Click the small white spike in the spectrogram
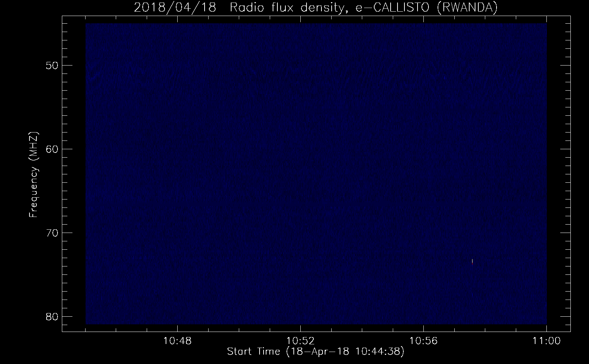Screen dimensions: 589x364 472,261
